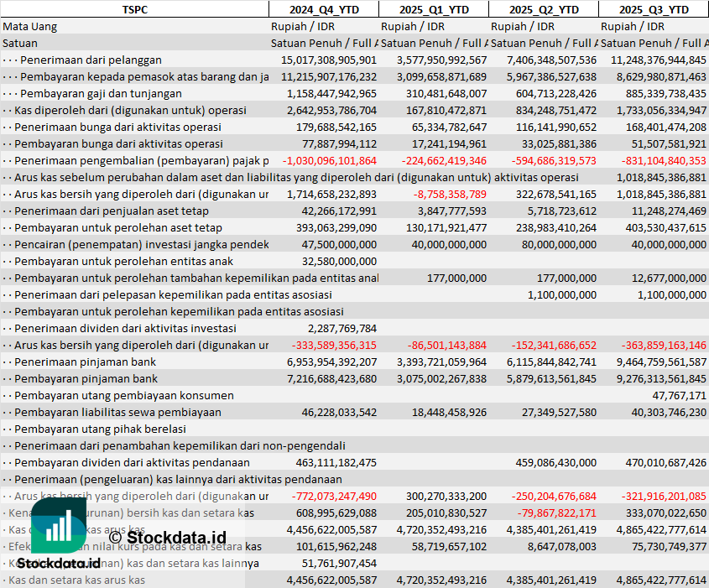The image size is (709, 588).
Task: Click value 80,000,000,000
Action: (559, 244)
